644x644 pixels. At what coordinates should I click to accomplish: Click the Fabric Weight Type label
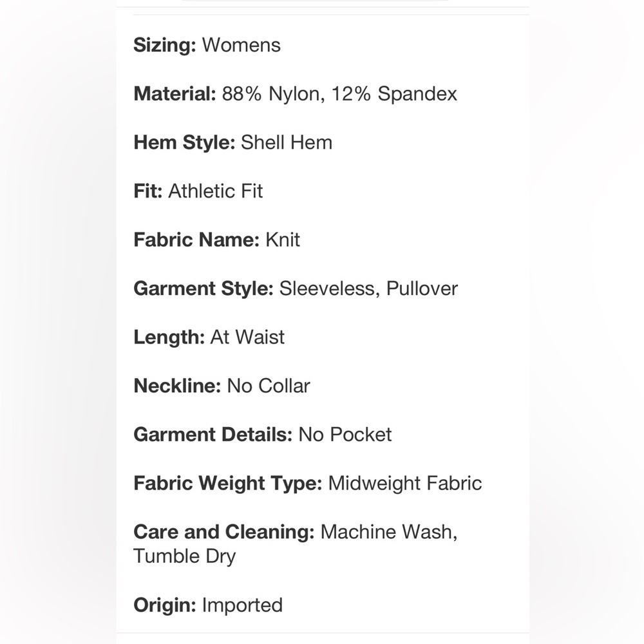[228, 484]
